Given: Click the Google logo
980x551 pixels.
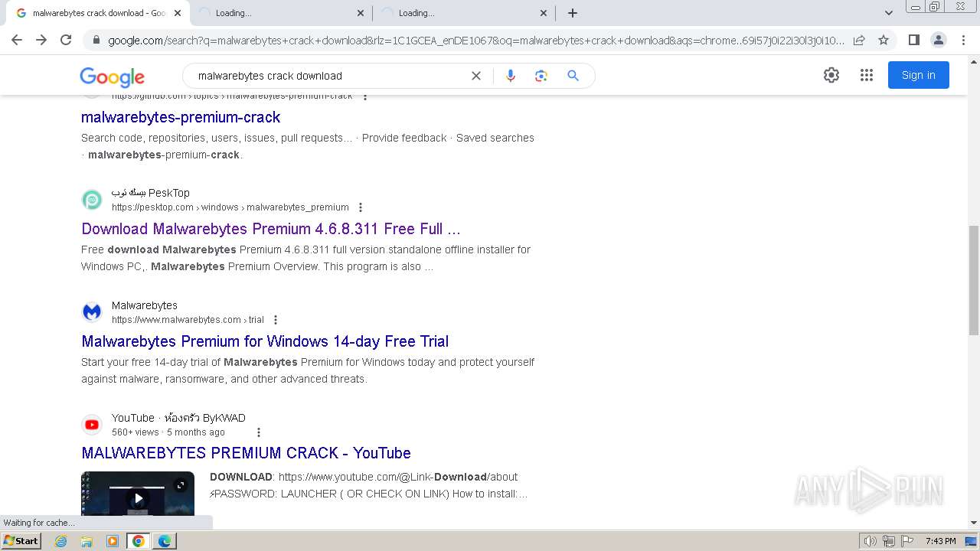Looking at the screenshot, I should pyautogui.click(x=112, y=77).
